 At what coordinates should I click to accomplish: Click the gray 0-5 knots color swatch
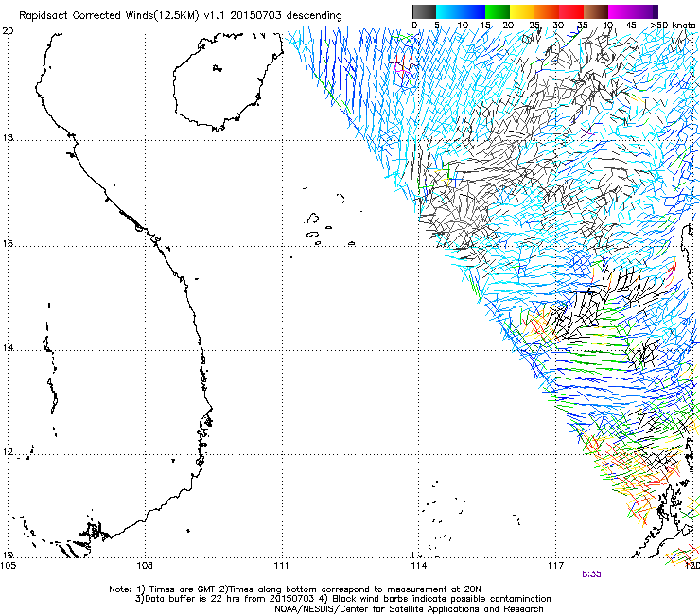424,11
